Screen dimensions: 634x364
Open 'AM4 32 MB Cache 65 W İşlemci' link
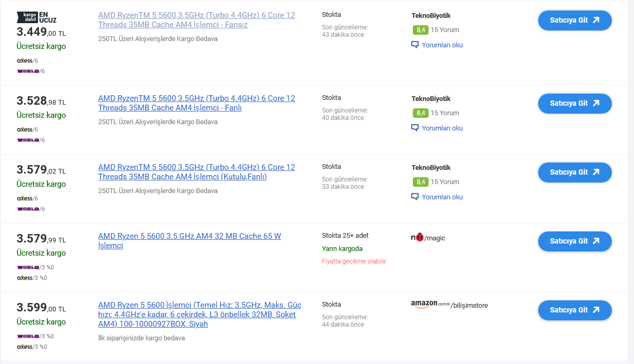pos(190,241)
